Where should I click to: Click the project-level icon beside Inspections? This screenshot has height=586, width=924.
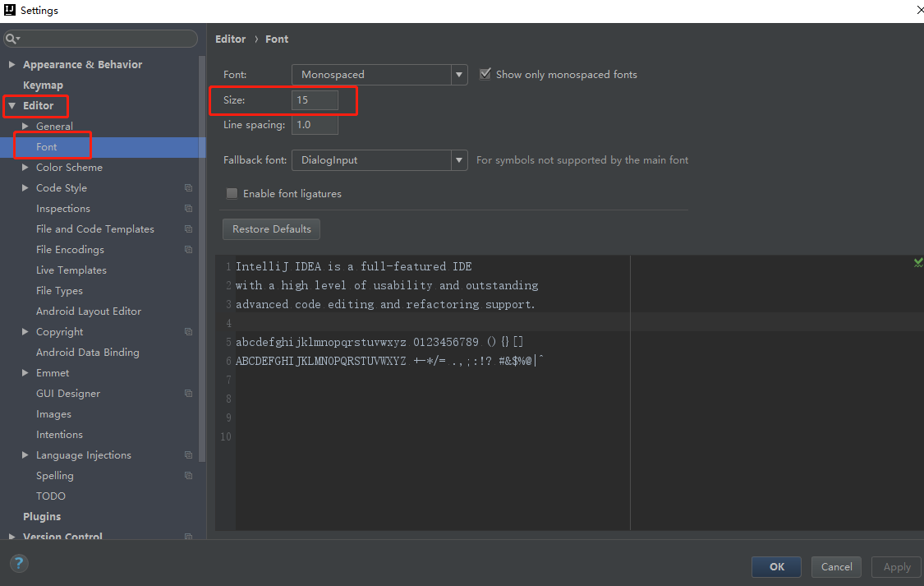[x=189, y=209]
